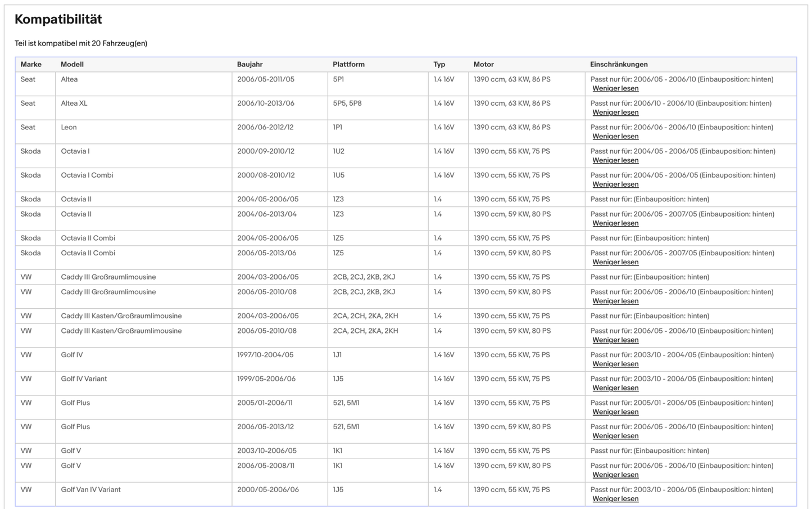
Task: Collapse restrictions for the Seat Altea XL row
Action: 615,112
